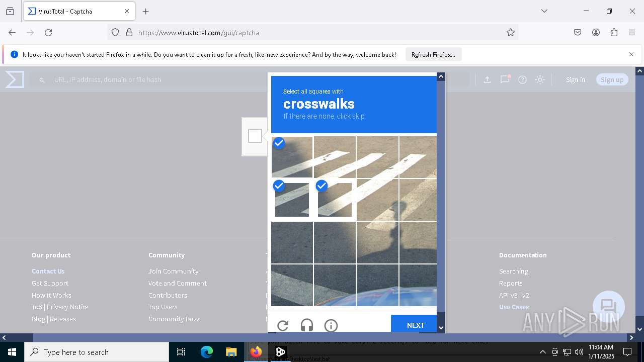Click Sign up button

click(x=612, y=79)
